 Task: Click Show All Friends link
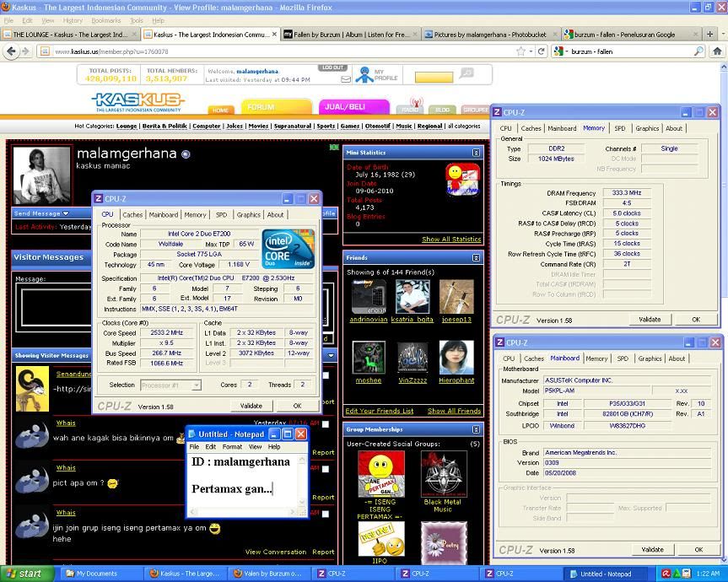pyautogui.click(x=454, y=412)
